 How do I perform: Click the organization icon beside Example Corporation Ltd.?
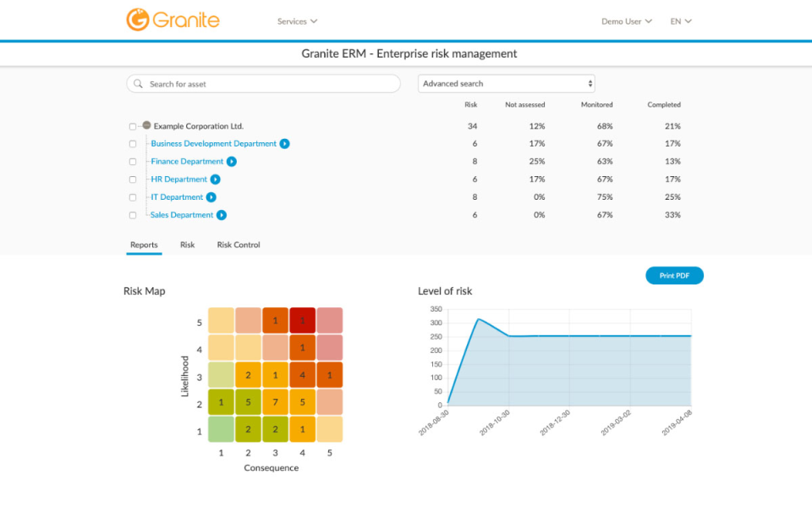tap(145, 125)
